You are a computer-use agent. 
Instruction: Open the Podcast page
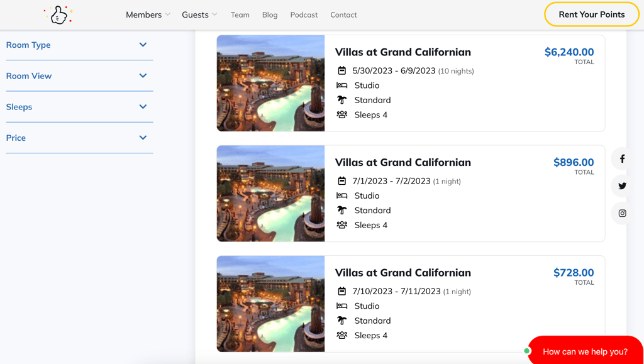(x=304, y=14)
